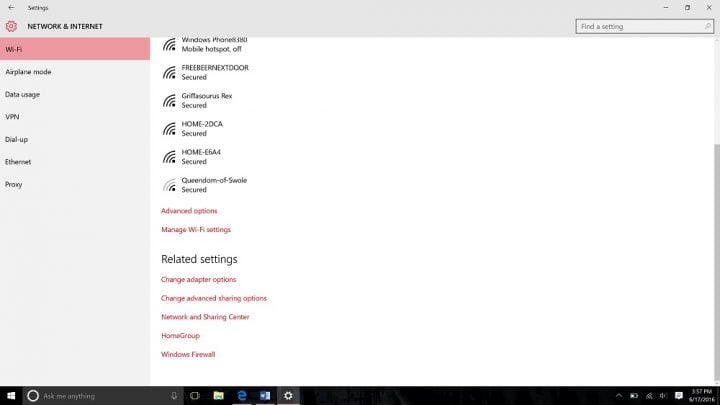720x405 pixels.
Task: Select the Wi-Fi category
Action: tap(75, 49)
